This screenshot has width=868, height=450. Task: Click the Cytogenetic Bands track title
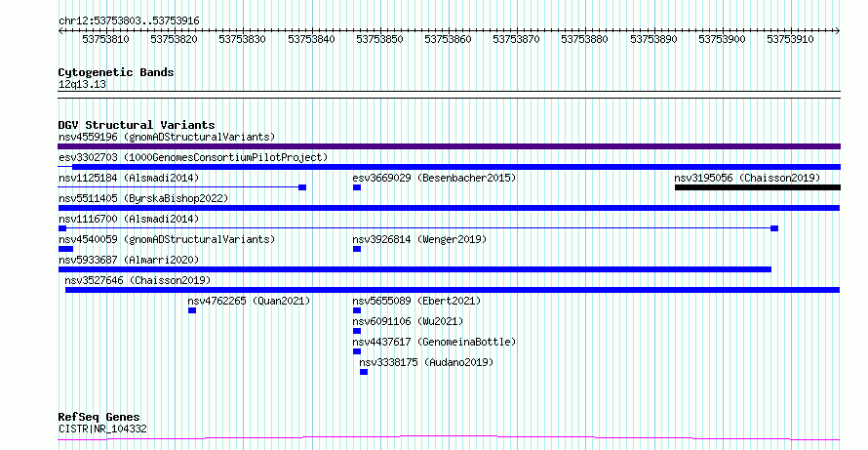pyautogui.click(x=116, y=72)
